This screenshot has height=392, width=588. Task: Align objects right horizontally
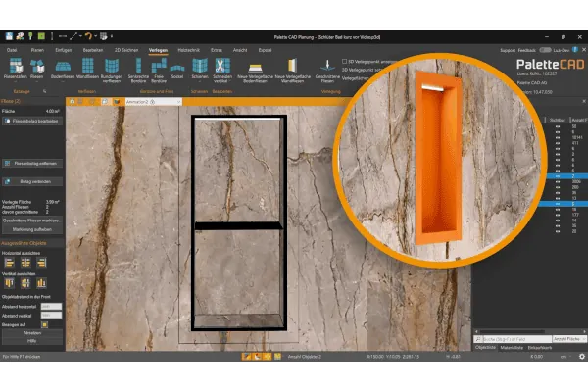pyautogui.click(x=41, y=263)
